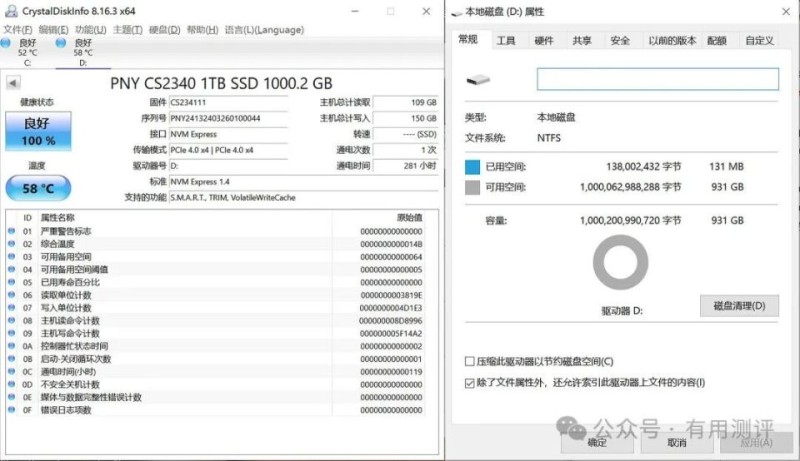Viewport: 800px width, 461px height.
Task: Toggle the file content indexing checkbox
Action: [x=470, y=382]
